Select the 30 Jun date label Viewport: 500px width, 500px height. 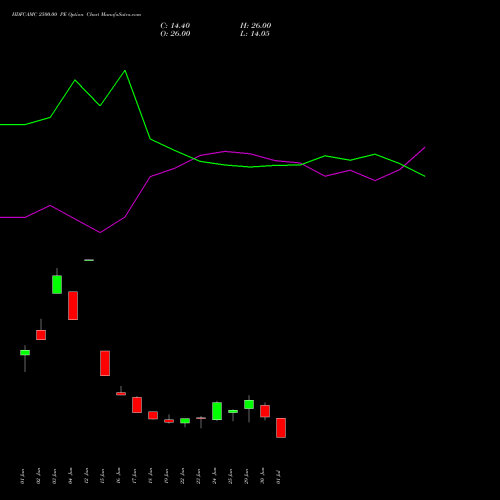tap(262, 477)
